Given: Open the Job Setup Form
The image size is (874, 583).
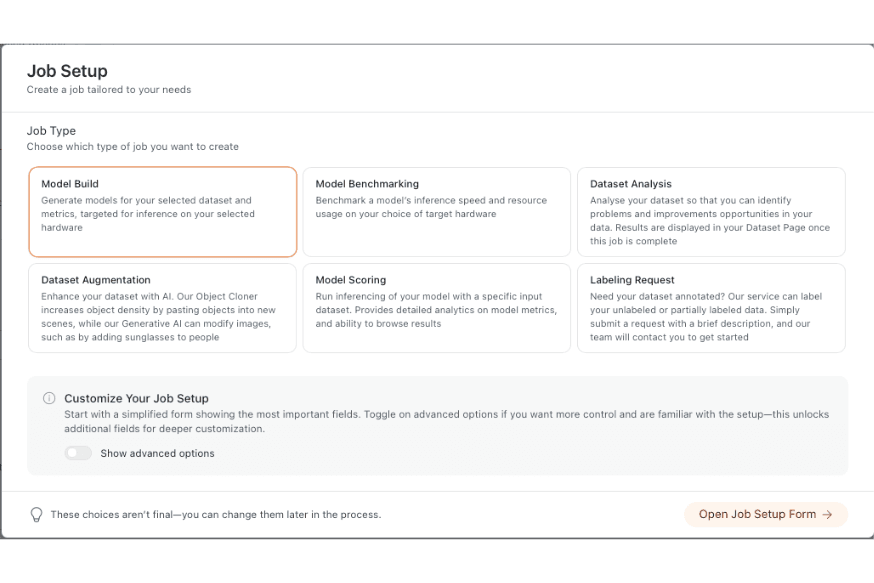Looking at the screenshot, I should coord(765,515).
